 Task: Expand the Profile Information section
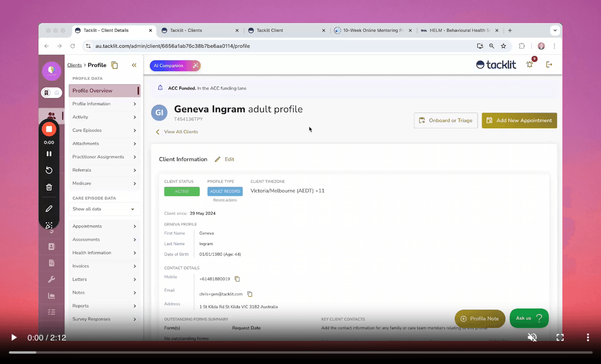click(x=104, y=104)
